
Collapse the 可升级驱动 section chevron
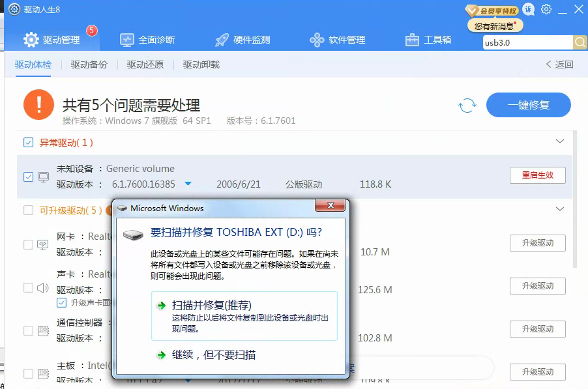coord(559,209)
